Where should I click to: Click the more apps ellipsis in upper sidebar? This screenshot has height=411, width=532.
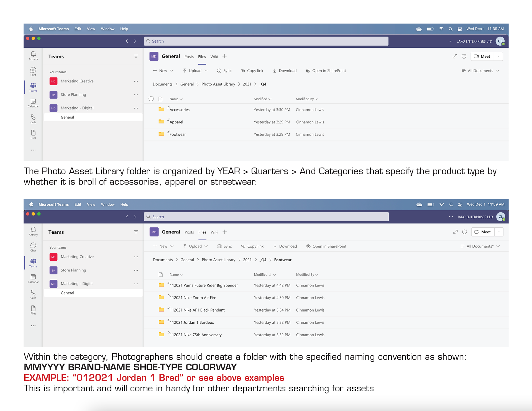click(33, 150)
